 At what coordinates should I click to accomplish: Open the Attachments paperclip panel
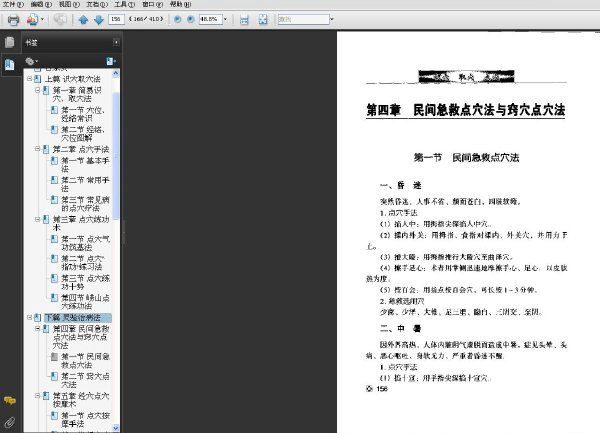point(10,420)
